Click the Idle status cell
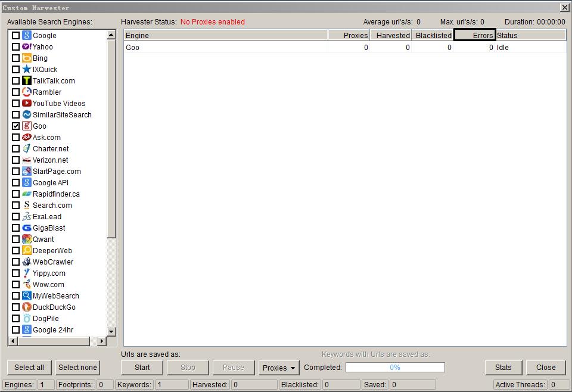Image resolution: width=572 pixels, height=392 pixels. pyautogui.click(x=502, y=48)
